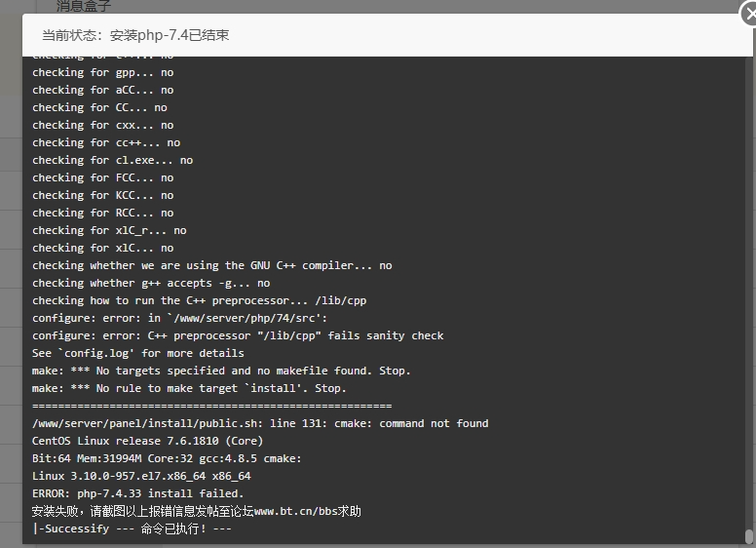Click the 'CentOS Linux release 7.6.1810' line
The height and width of the screenshot is (548, 756).
coord(147,441)
